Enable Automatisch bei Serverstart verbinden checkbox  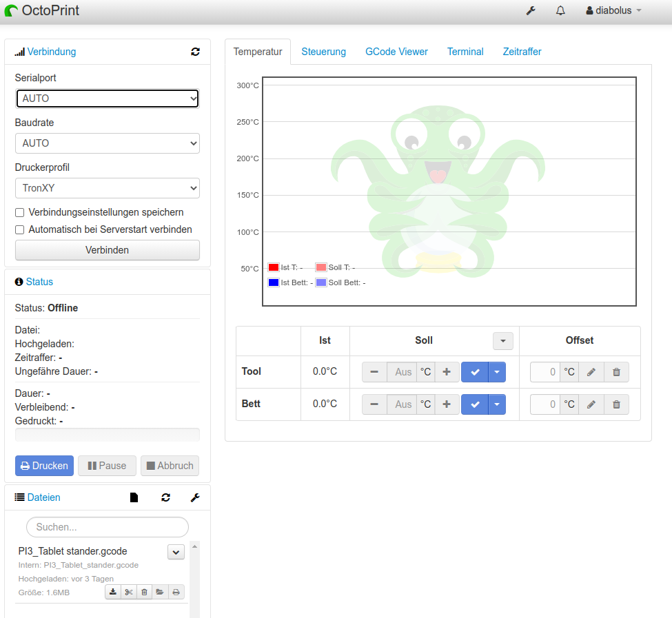[20, 229]
